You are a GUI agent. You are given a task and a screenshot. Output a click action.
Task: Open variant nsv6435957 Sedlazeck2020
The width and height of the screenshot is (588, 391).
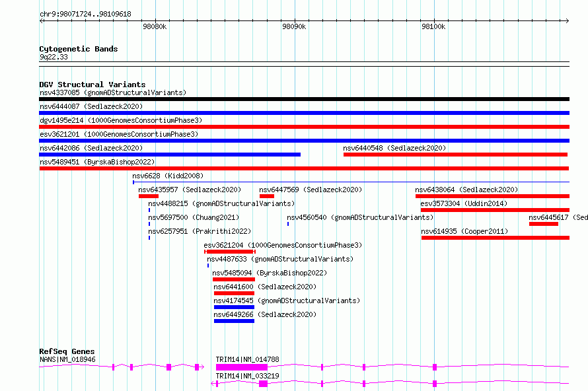point(190,190)
